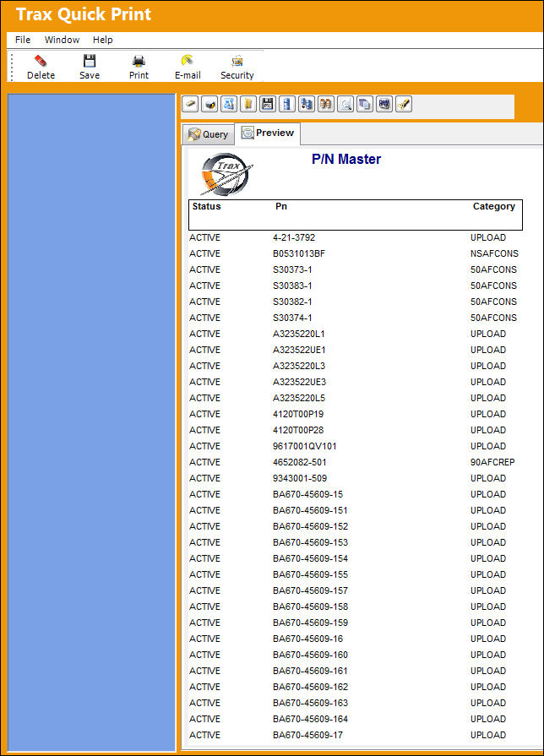Viewport: 544px width, 756px height.
Task: Click the 90AFCREP category value
Action: coord(492,462)
